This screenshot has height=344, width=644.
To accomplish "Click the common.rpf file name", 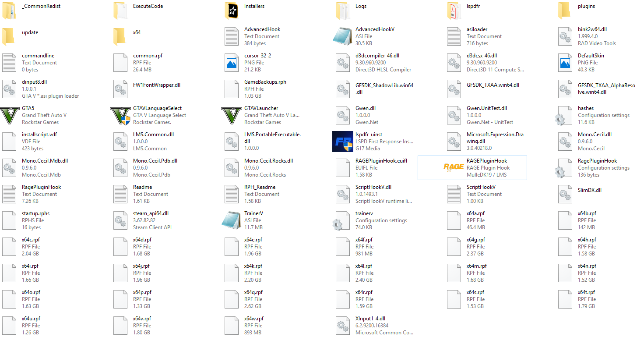I will click(x=148, y=56).
